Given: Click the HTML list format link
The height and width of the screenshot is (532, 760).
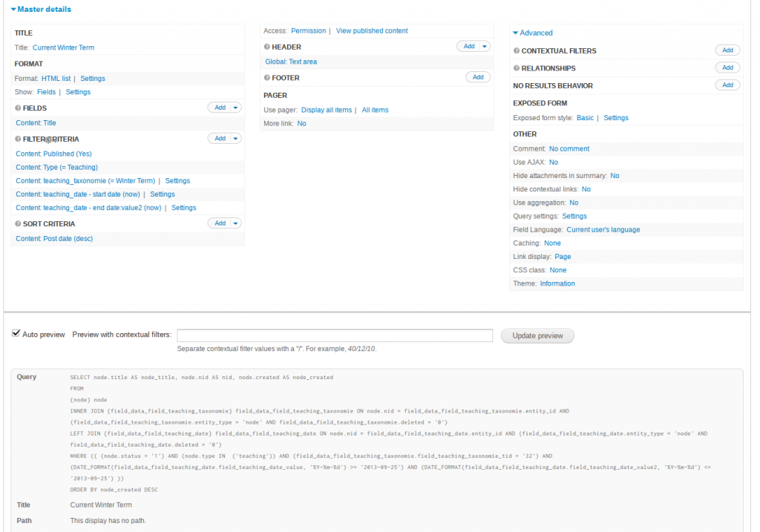Looking at the screenshot, I should pyautogui.click(x=56, y=78).
